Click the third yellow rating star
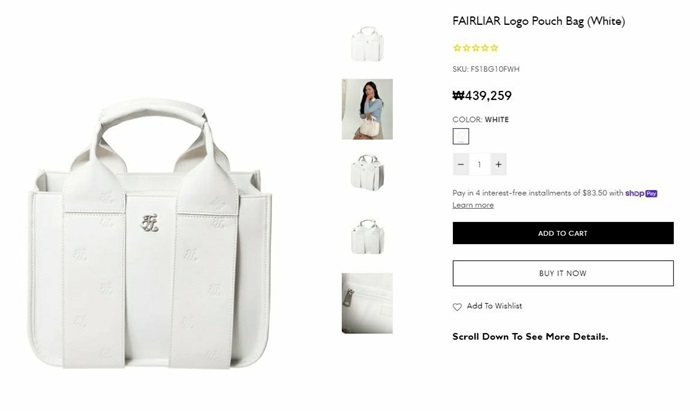Screen dimensions: 700x411 coord(475,48)
